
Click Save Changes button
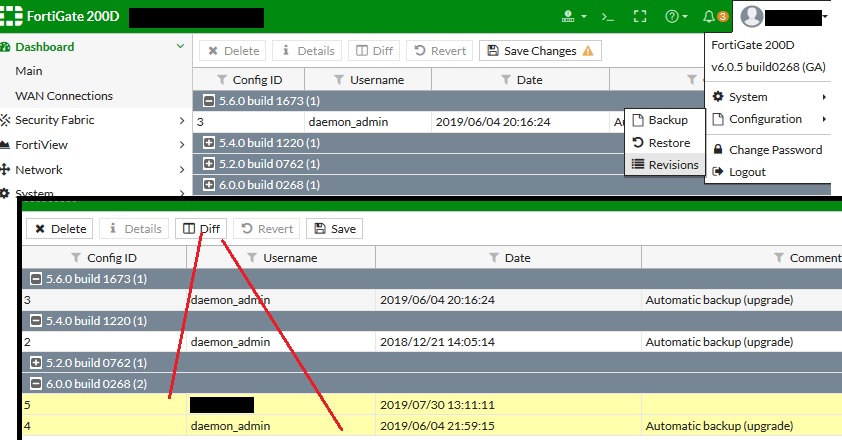click(540, 51)
